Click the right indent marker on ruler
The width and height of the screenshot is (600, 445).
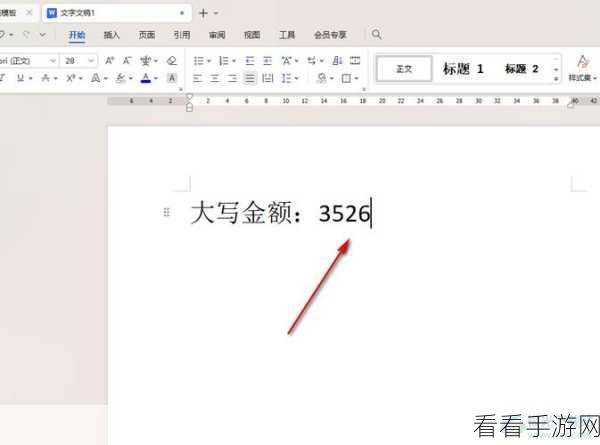[x=571, y=105]
